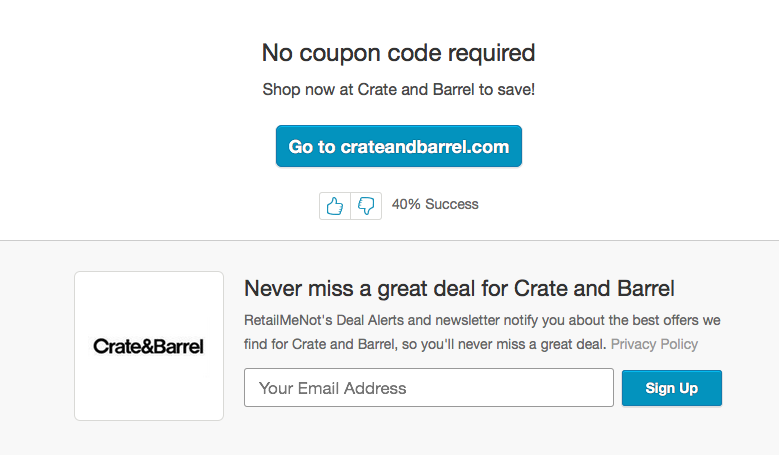Click the word Success beside the vote icons
Image resolution: width=779 pixels, height=455 pixels.
[452, 204]
